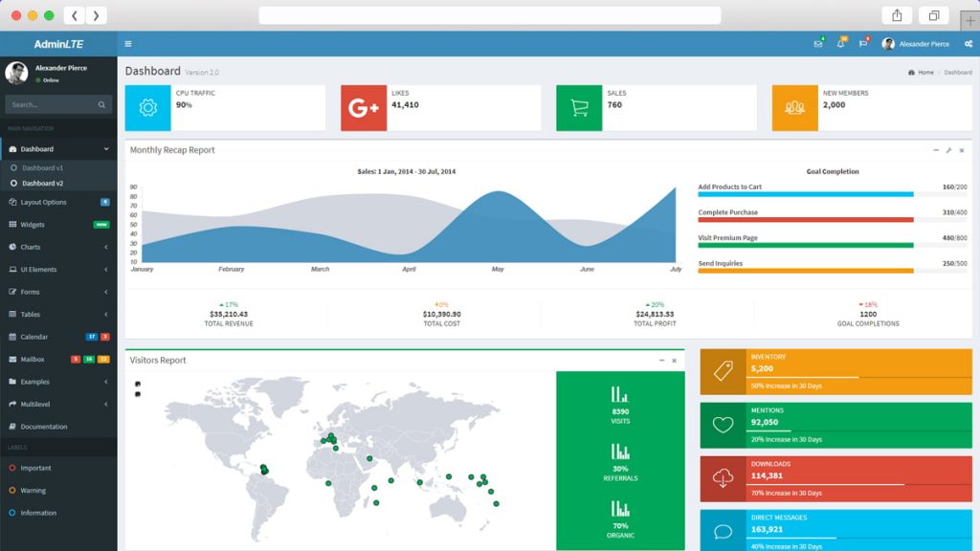Screen dimensions: 980x551
Task: Go back with browser back arrow
Action: pyautogui.click(x=75, y=15)
